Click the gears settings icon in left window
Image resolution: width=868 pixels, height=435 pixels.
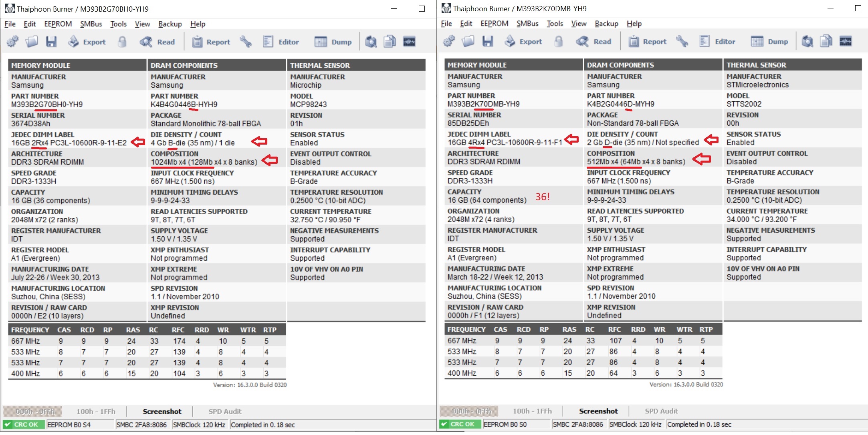coord(13,42)
